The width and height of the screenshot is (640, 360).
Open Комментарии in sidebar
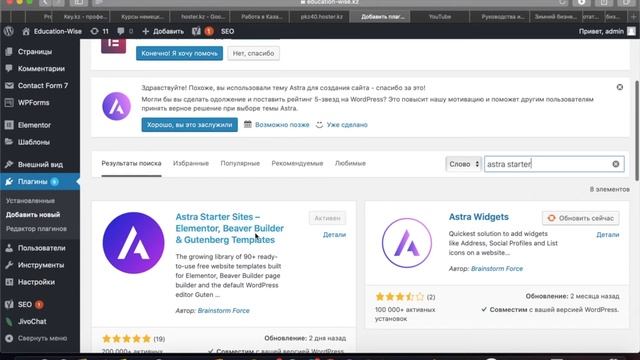pos(41,69)
